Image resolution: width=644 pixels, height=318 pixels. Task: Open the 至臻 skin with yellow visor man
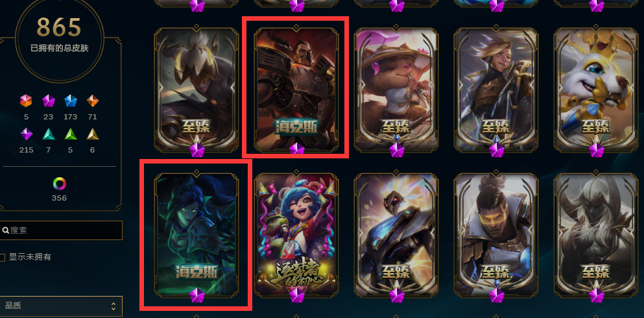(495, 234)
